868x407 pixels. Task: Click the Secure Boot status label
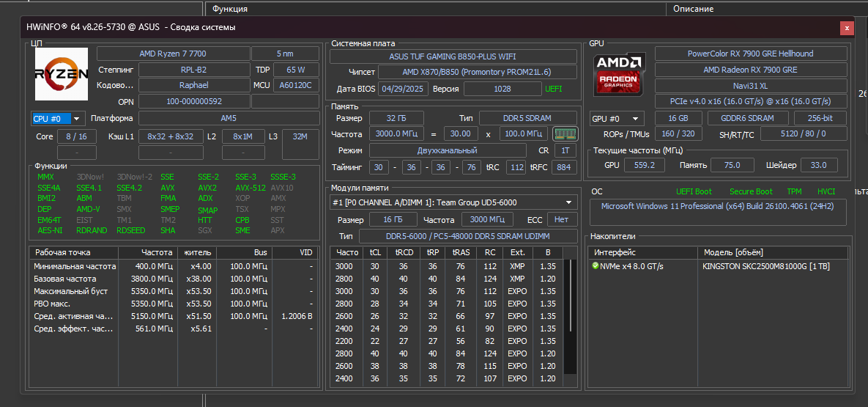click(x=751, y=191)
